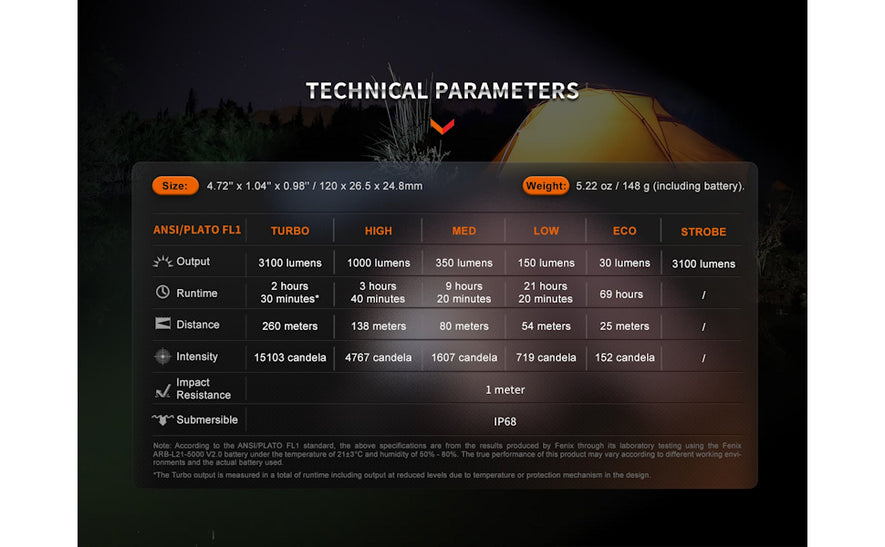This screenshot has height=547, width=885.
Task: Click the ANSI/PLATO FL1 header label
Action: 197,230
